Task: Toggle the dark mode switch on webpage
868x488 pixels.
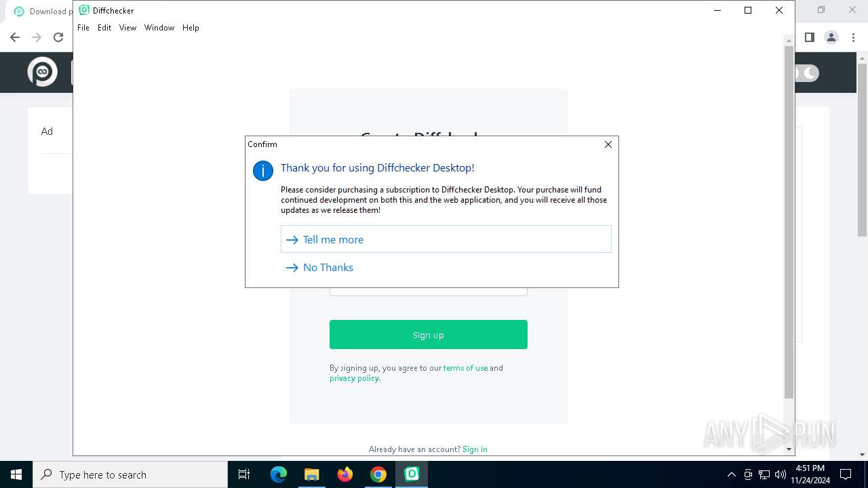Action: click(x=807, y=73)
